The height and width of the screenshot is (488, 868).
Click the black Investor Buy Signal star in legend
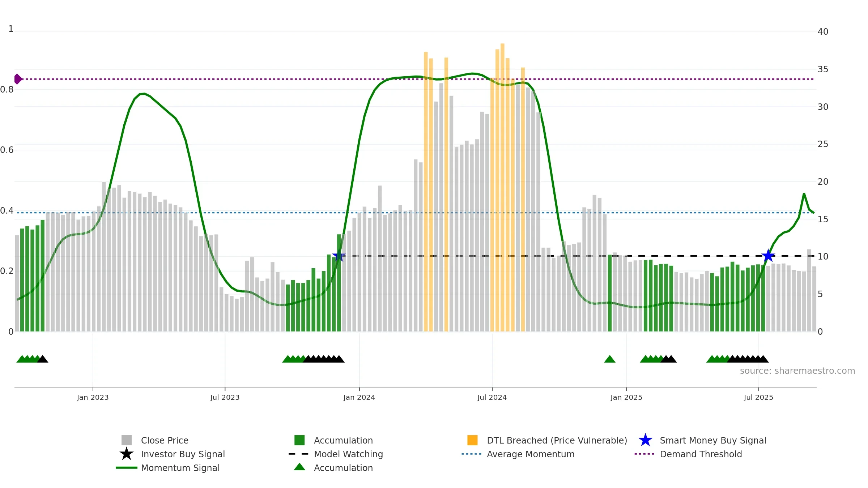click(127, 454)
